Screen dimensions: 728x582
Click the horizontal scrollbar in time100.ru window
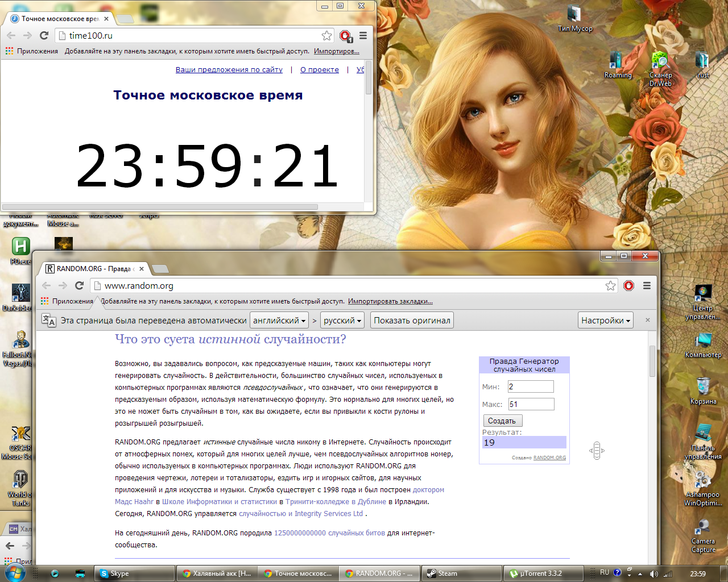[x=160, y=207]
